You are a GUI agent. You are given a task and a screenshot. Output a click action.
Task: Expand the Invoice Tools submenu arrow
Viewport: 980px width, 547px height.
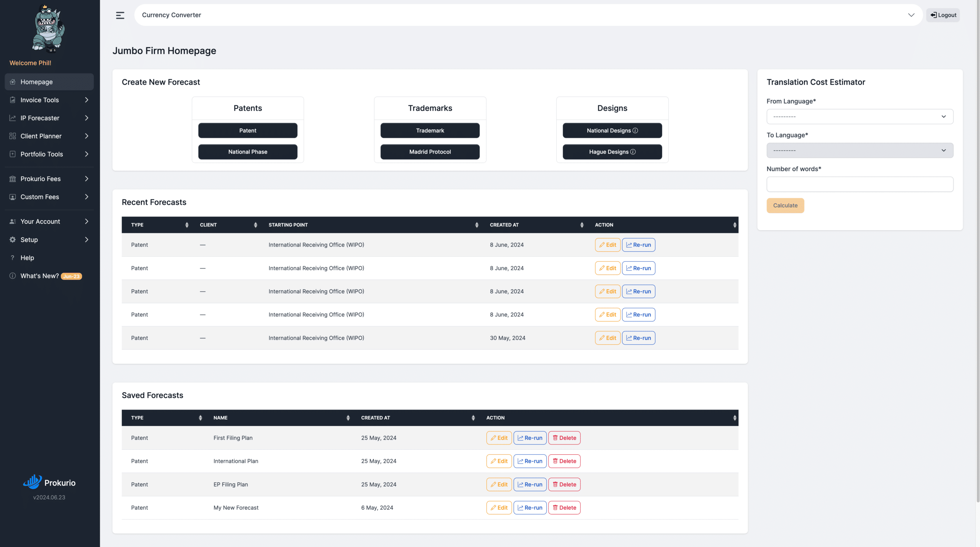pos(87,100)
